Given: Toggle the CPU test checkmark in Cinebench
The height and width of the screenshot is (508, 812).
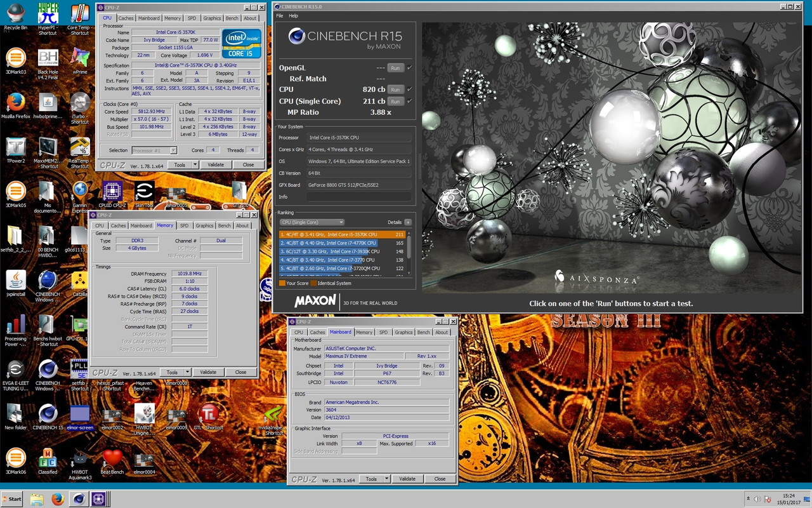Looking at the screenshot, I should 409,90.
